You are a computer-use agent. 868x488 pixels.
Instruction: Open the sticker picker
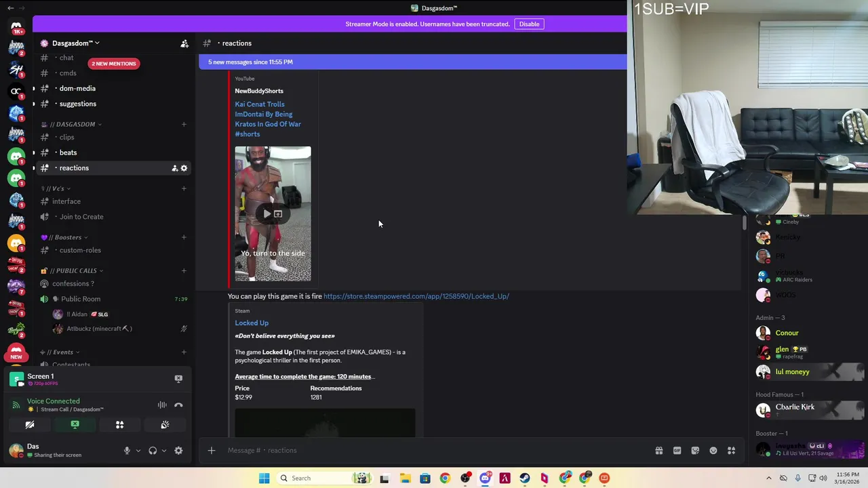coord(695,451)
